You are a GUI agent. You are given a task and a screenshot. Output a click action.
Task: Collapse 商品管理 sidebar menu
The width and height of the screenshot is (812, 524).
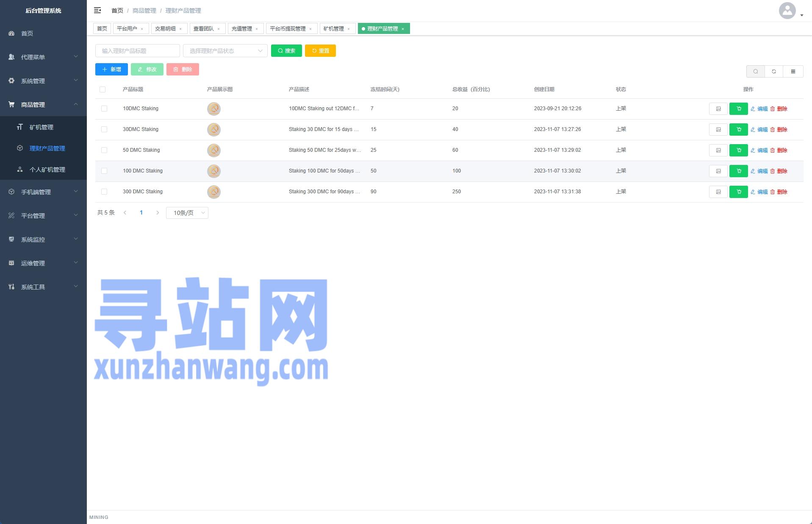point(43,104)
